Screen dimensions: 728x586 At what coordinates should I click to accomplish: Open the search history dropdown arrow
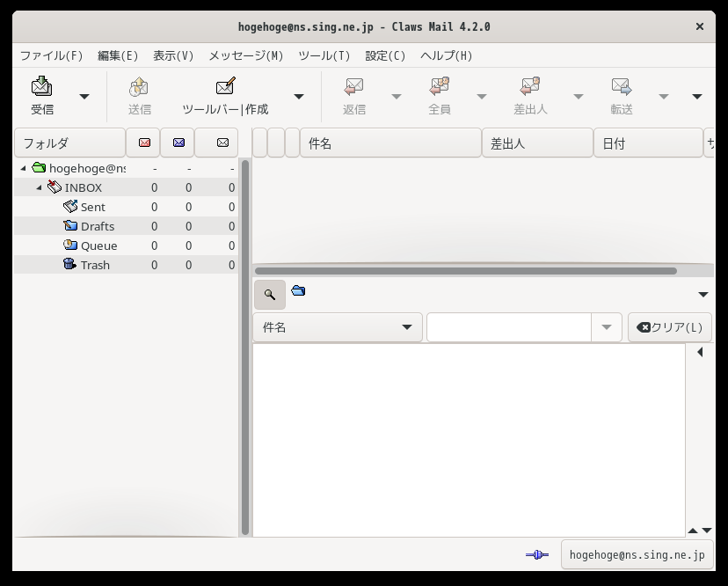(606, 327)
